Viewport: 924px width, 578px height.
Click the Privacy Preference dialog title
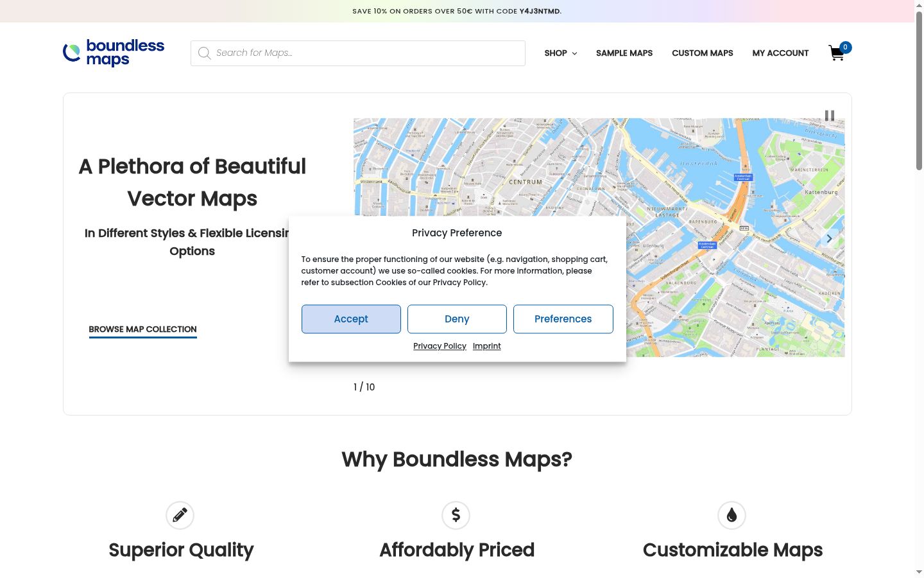[x=457, y=233]
